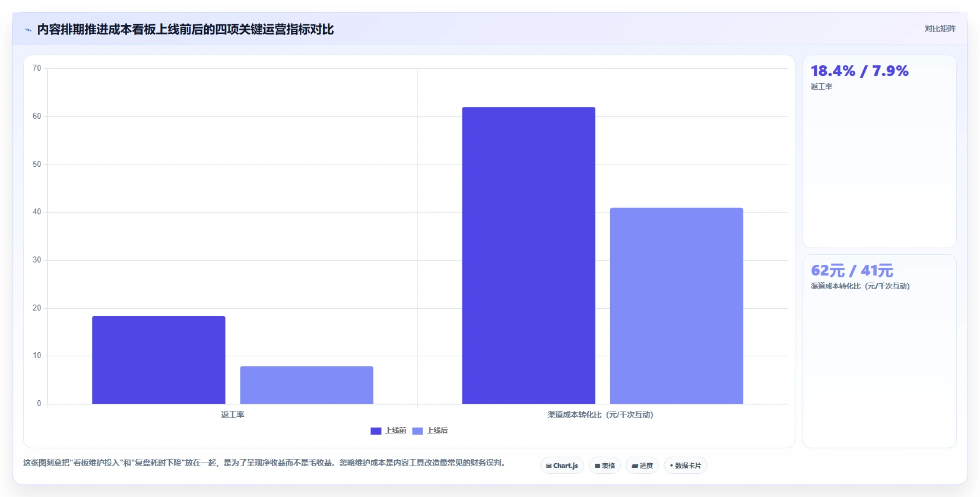Click the y-axis tick label 20
This screenshot has height=497, width=980.
(37, 308)
